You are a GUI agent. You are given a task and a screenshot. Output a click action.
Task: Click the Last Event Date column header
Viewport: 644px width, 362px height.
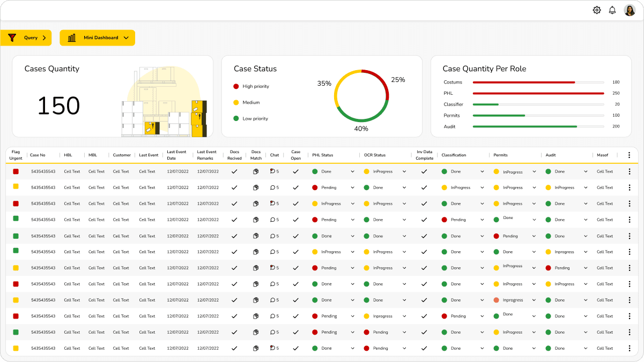pyautogui.click(x=176, y=155)
